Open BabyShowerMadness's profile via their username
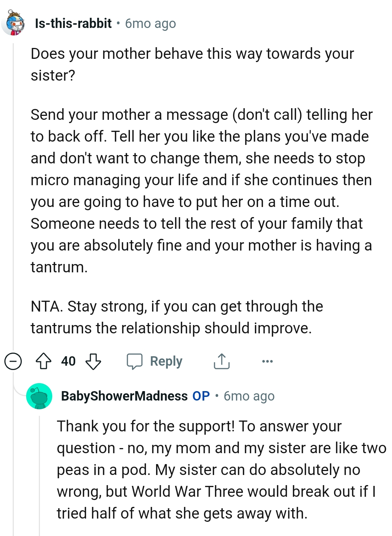The height and width of the screenshot is (536, 392). [x=125, y=396]
